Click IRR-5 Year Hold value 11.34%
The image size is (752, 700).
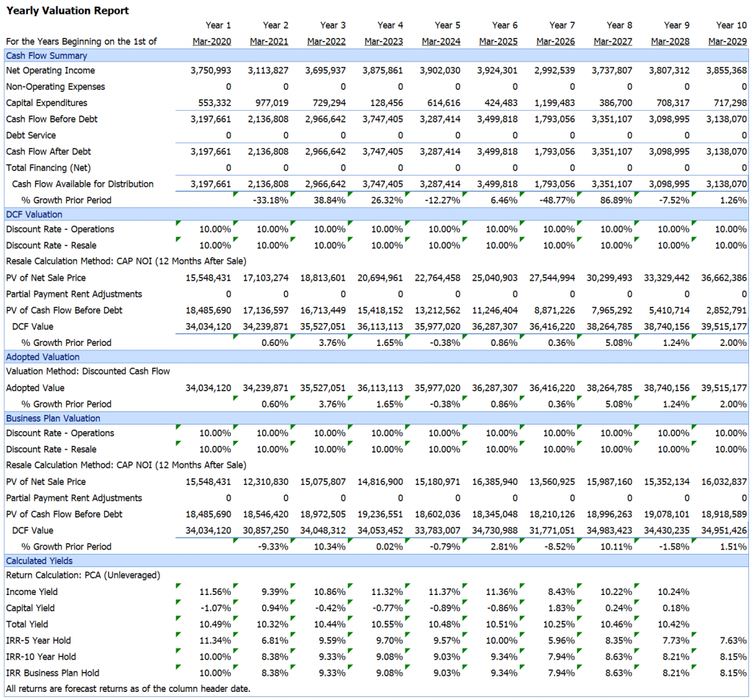pos(215,641)
